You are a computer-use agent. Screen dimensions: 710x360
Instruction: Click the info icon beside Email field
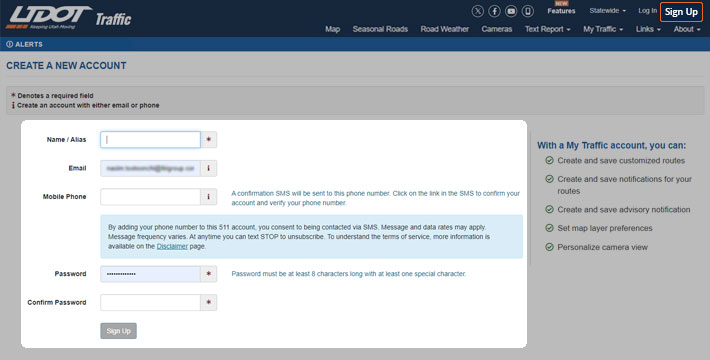[208, 168]
